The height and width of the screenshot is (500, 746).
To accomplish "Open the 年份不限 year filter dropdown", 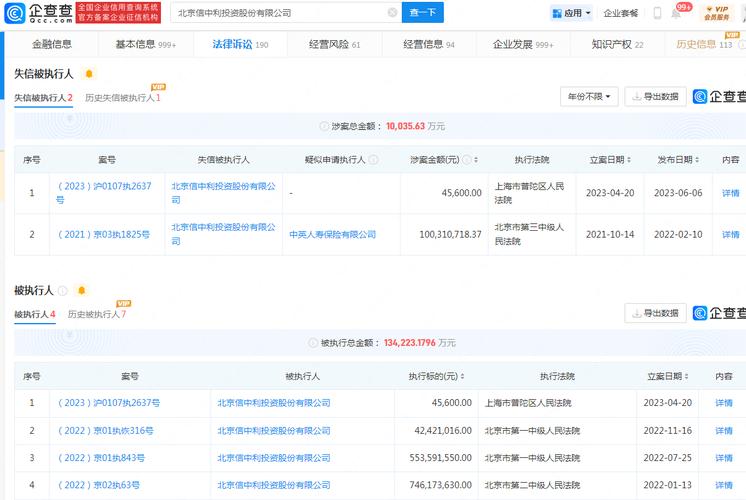I will pyautogui.click(x=589, y=97).
